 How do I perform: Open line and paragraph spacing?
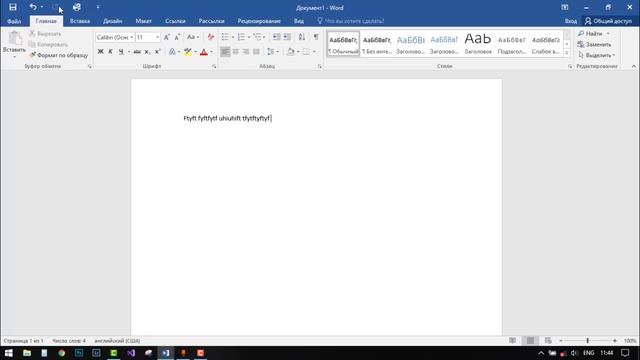click(272, 51)
